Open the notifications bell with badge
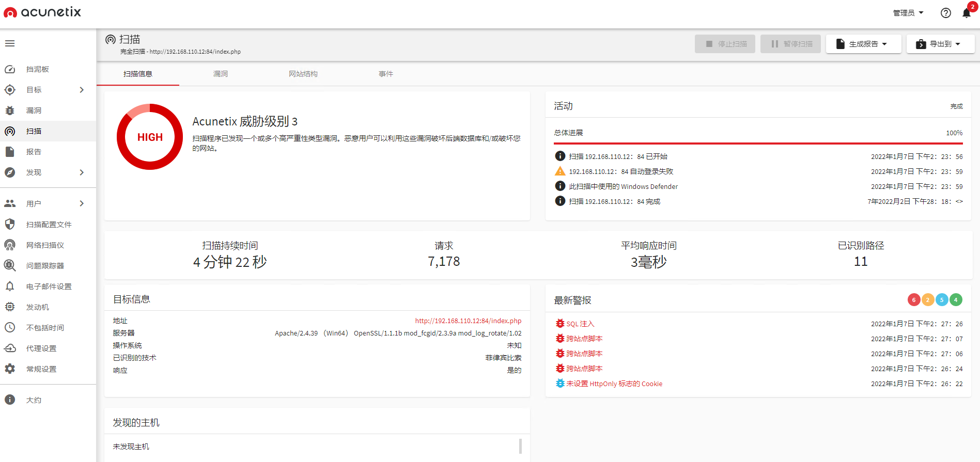 pyautogui.click(x=967, y=12)
